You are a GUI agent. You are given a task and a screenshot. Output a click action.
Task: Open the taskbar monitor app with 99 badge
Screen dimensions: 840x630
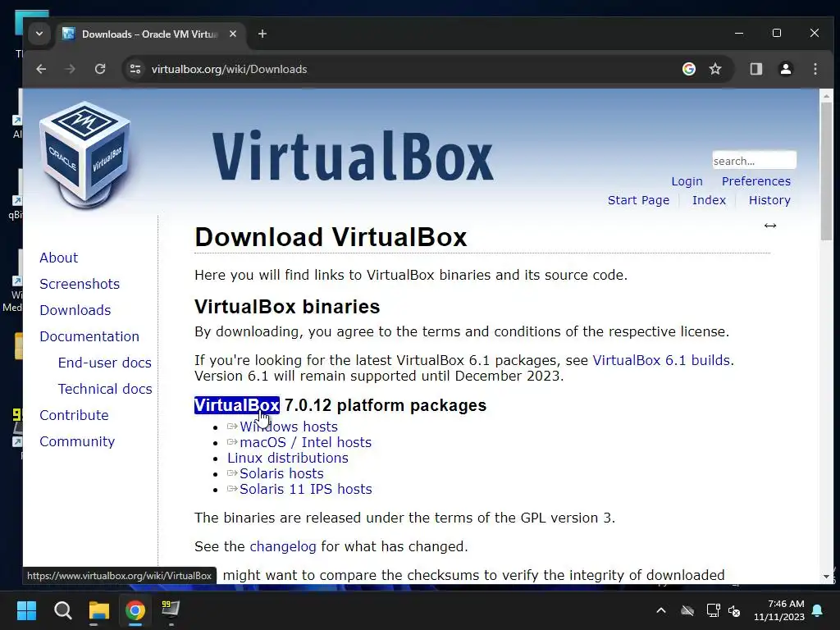(x=171, y=610)
